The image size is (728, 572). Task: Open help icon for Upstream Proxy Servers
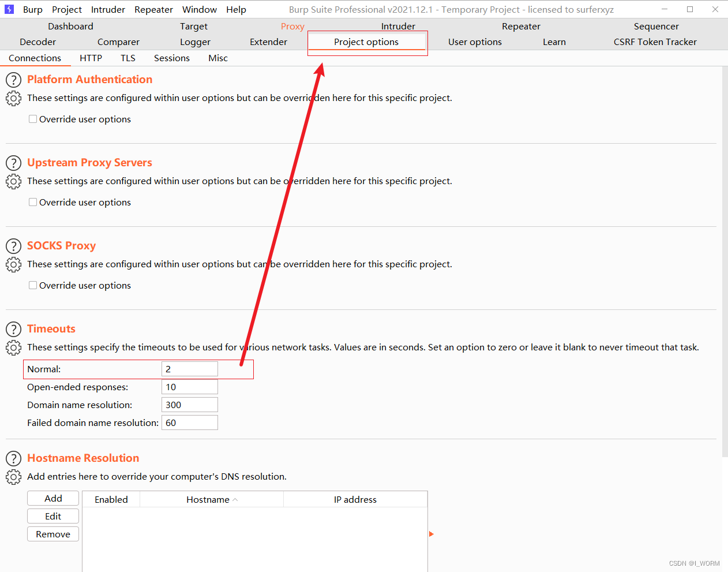pyautogui.click(x=13, y=163)
